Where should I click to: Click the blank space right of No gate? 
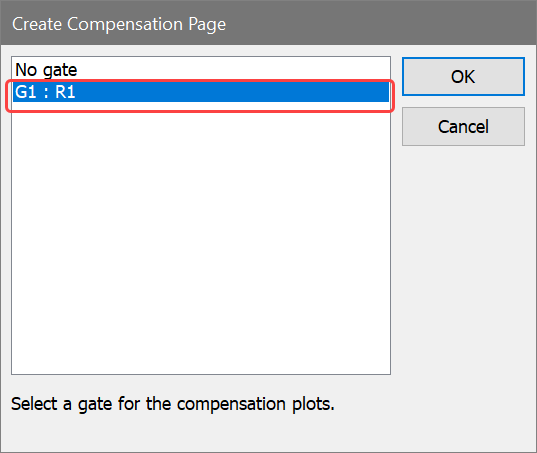click(233, 70)
